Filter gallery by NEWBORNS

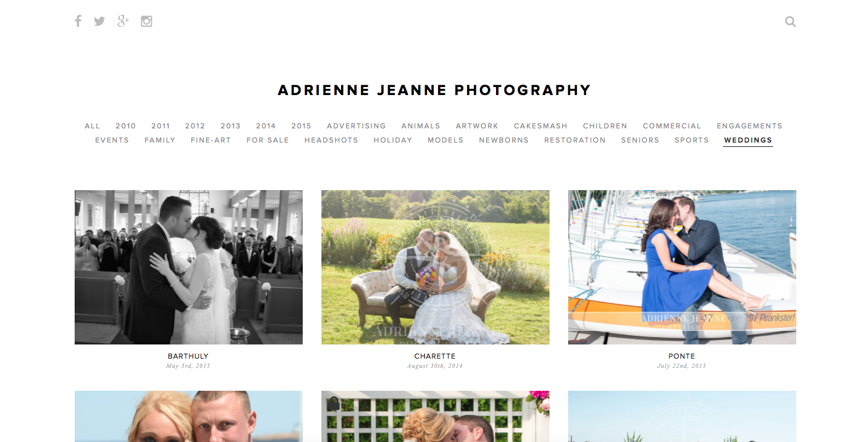pyautogui.click(x=503, y=140)
